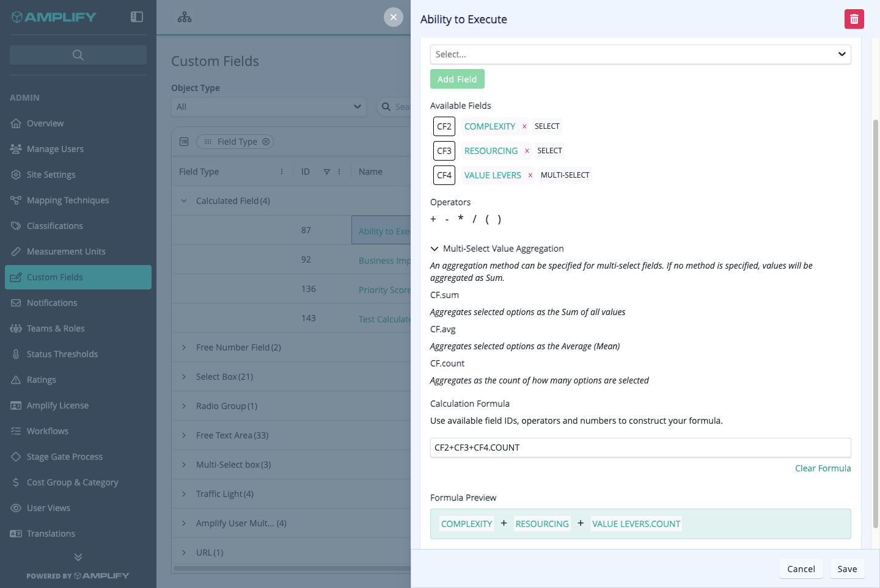Toggle the sidebar collapse icon

click(x=137, y=17)
